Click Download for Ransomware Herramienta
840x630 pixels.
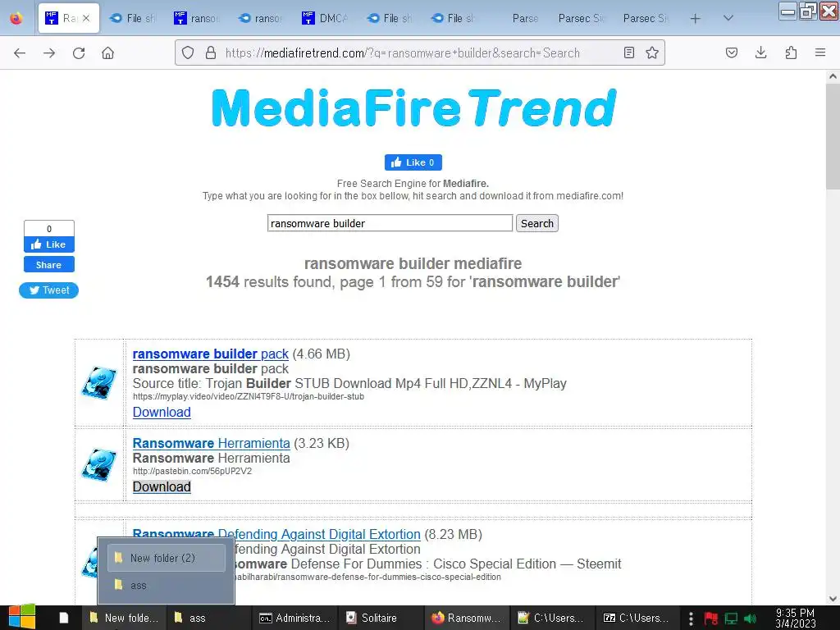pyautogui.click(x=162, y=486)
